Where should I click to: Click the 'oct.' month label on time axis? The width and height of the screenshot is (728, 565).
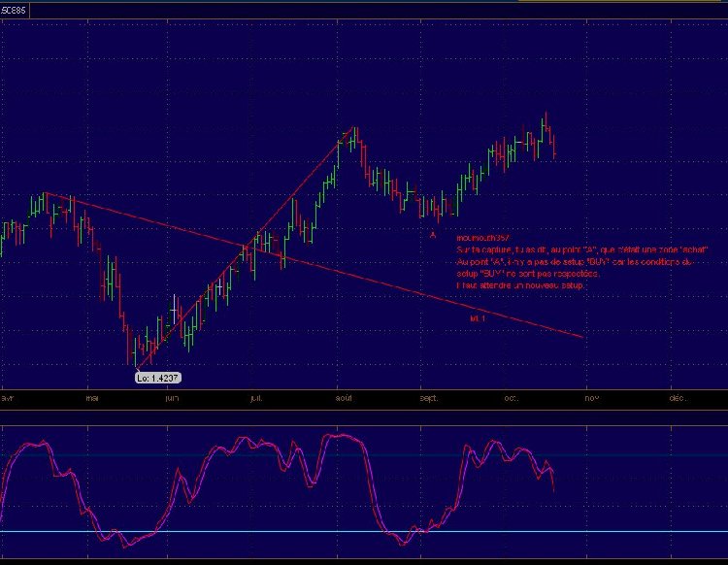[x=511, y=398]
